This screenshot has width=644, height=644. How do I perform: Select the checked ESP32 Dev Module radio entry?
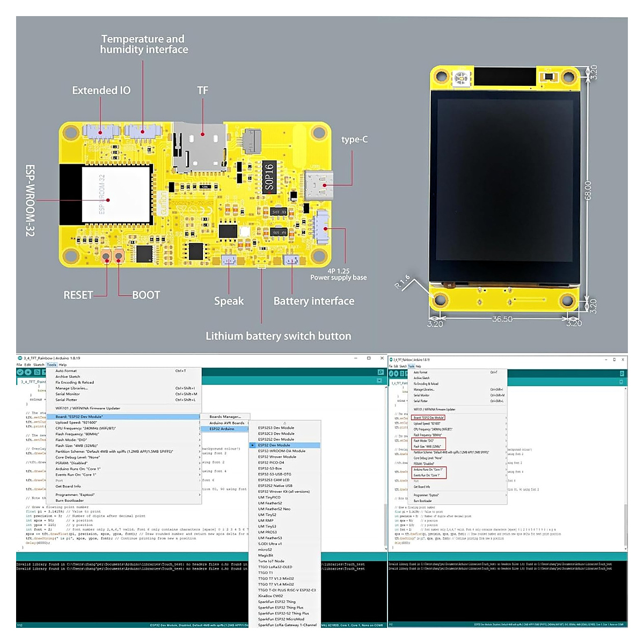coord(285,445)
